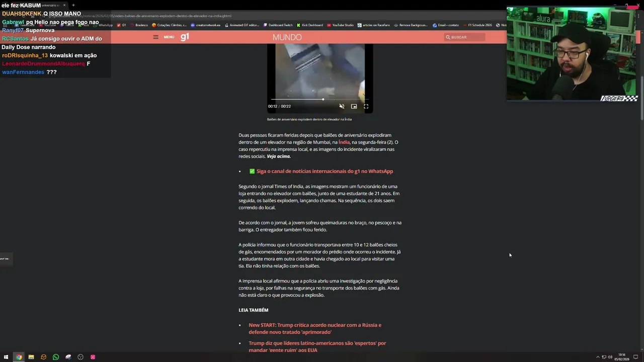Click chat user 'LeonardoDrummondAlbuquerq' name
Viewport: 644px width, 362px height.
[43, 64]
